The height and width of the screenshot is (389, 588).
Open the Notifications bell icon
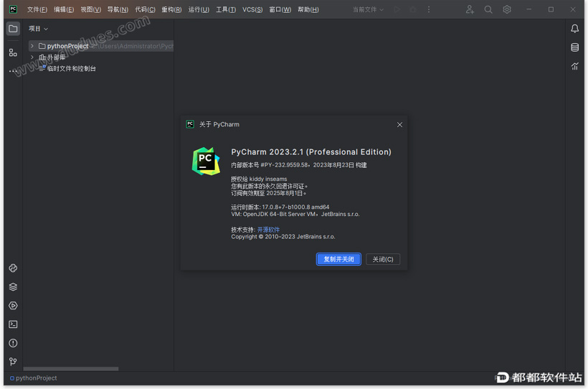coord(574,29)
